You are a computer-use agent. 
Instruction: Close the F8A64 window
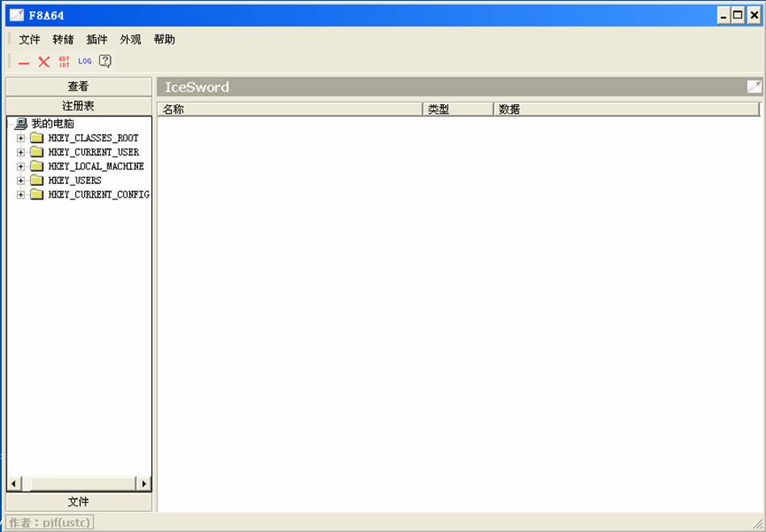click(754, 15)
